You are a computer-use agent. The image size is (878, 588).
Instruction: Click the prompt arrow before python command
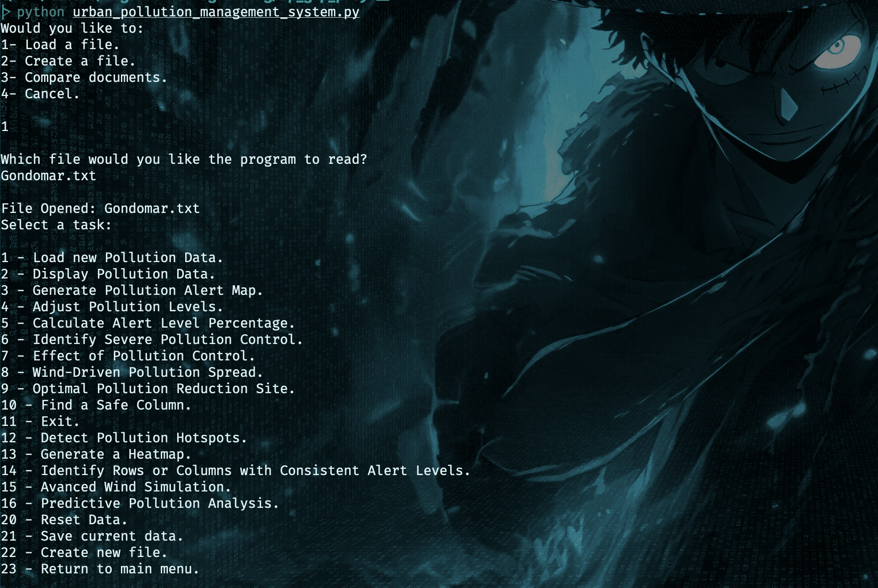click(x=6, y=12)
